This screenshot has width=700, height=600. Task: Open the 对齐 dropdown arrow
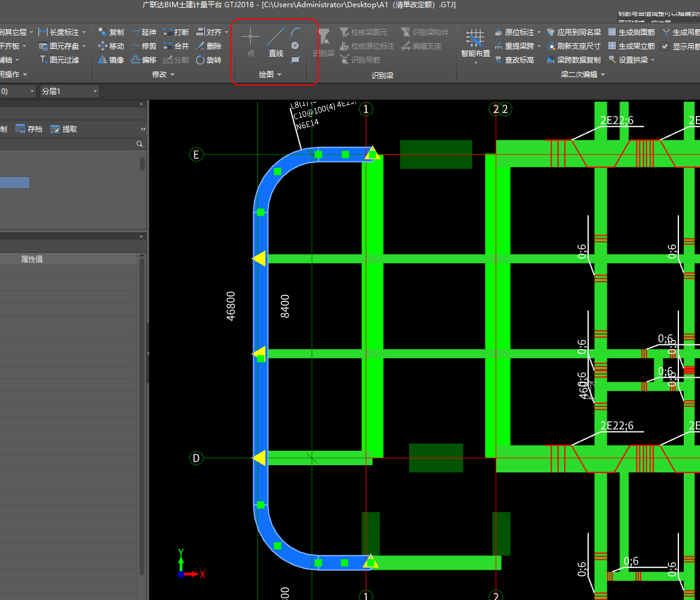(x=226, y=32)
